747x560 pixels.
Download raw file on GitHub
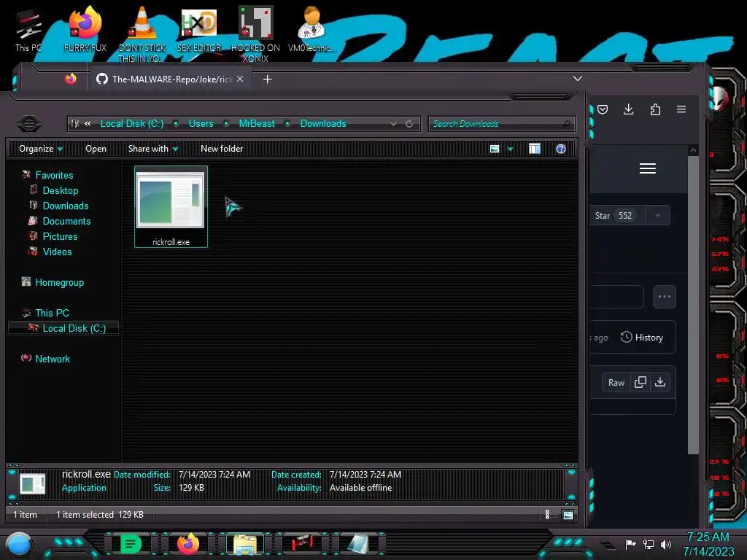click(x=659, y=382)
